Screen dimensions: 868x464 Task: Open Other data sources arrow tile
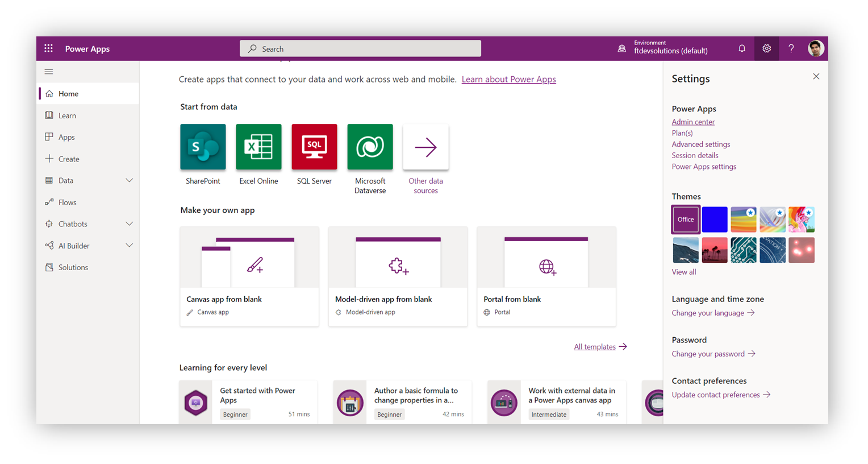(425, 147)
